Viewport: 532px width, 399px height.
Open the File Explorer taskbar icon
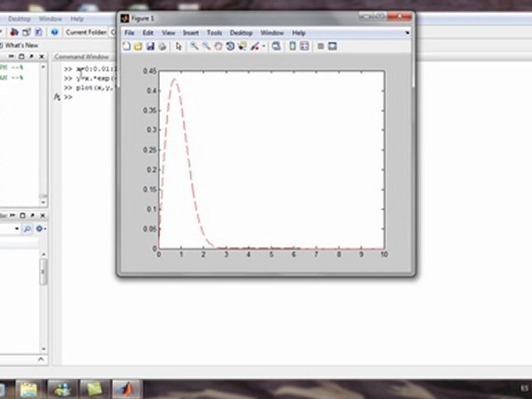coord(28,389)
